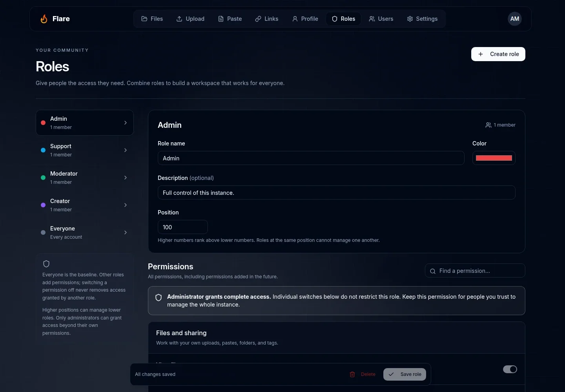This screenshot has width=565, height=392.
Task: Select the Support role in the list
Action: [85, 150]
